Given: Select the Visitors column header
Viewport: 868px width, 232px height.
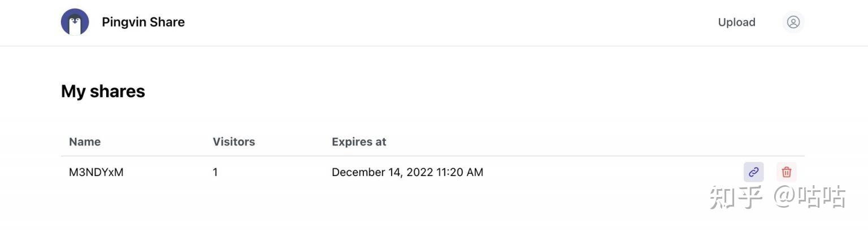Looking at the screenshot, I should [x=233, y=142].
